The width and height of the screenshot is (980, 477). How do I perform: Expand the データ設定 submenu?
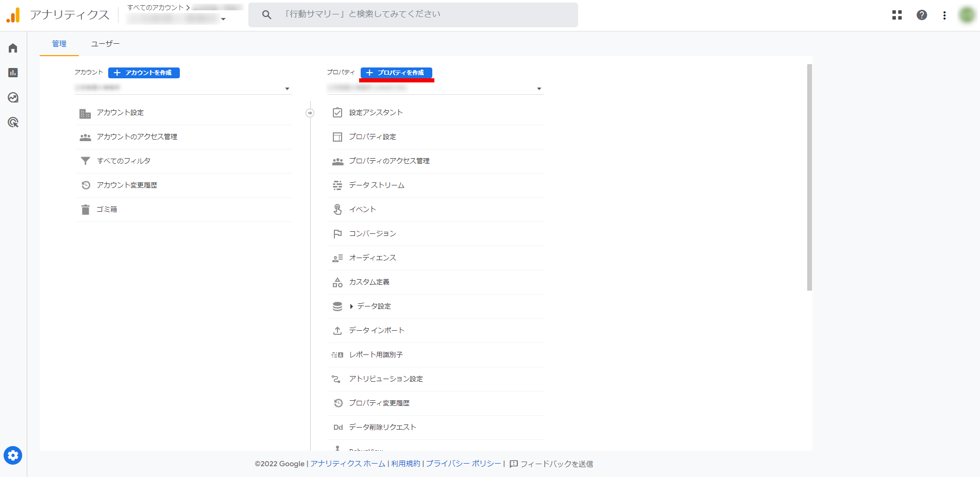(x=351, y=306)
